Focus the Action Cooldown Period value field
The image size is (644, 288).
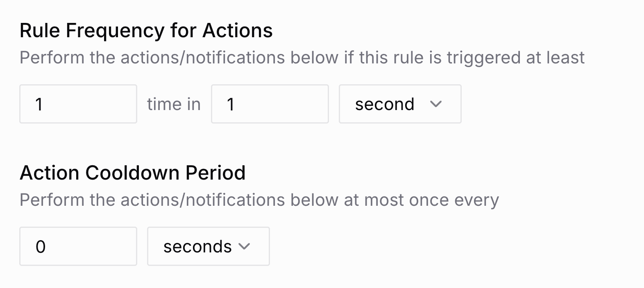(x=78, y=247)
